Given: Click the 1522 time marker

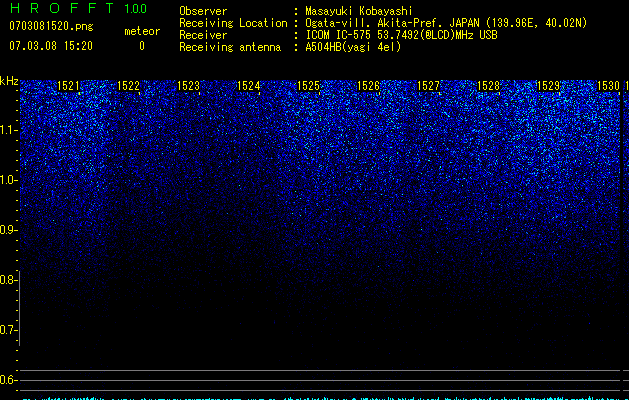Looking at the screenshot, I should tap(128, 86).
